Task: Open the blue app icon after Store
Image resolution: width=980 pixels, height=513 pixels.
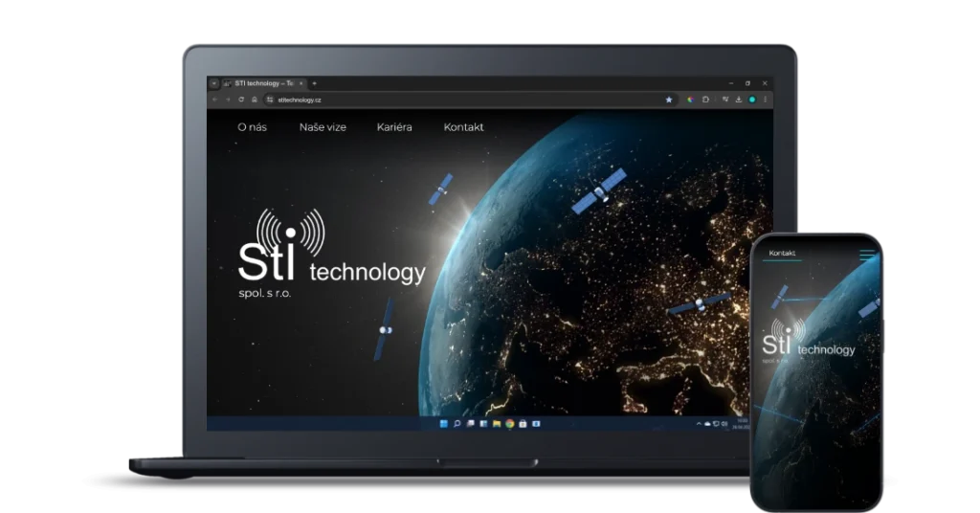Action: click(536, 424)
